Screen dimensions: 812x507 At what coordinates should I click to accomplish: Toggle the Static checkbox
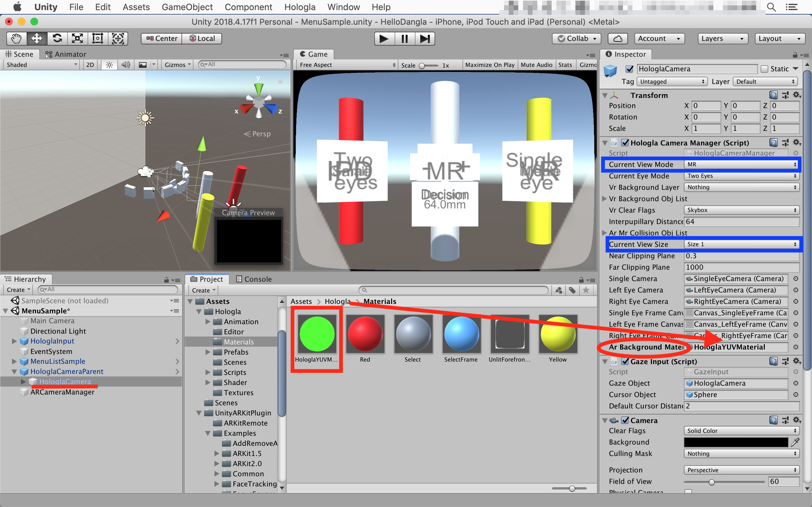point(764,69)
